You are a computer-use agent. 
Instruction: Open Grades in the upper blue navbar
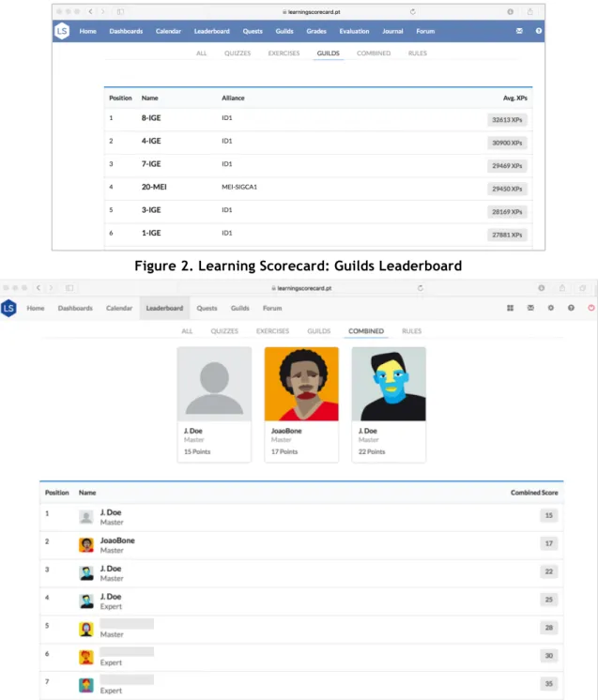(316, 31)
